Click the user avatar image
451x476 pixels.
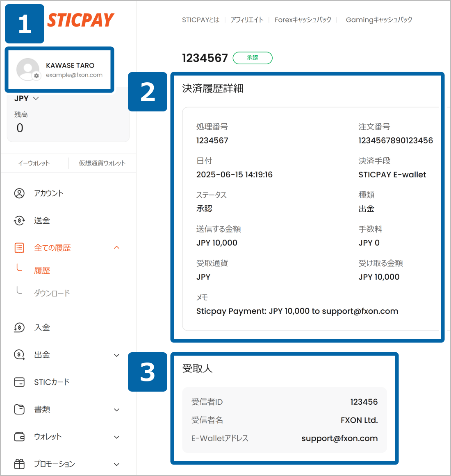pos(28,69)
